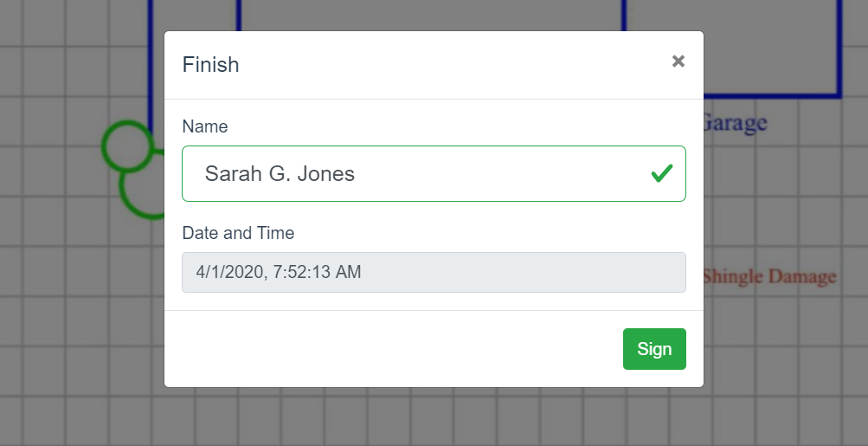The image size is (868, 446).
Task: Select the Shingle Damage annotation text
Action: point(769,276)
